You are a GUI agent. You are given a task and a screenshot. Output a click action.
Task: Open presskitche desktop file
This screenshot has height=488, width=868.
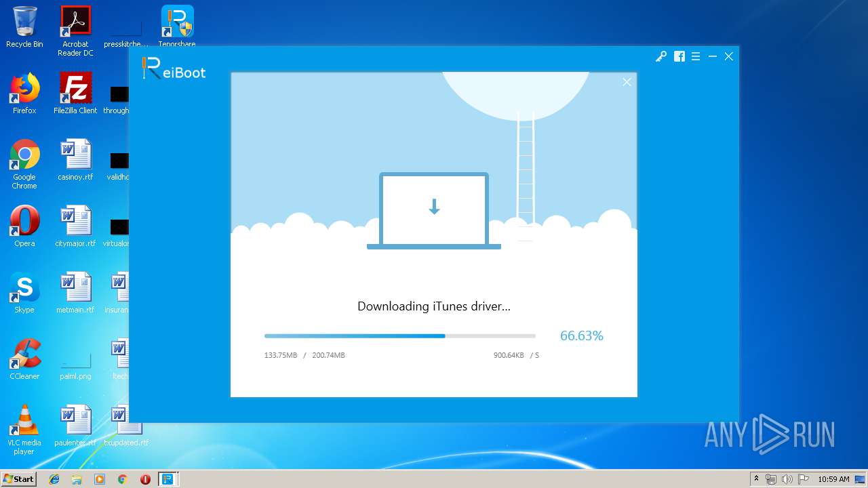tap(126, 35)
